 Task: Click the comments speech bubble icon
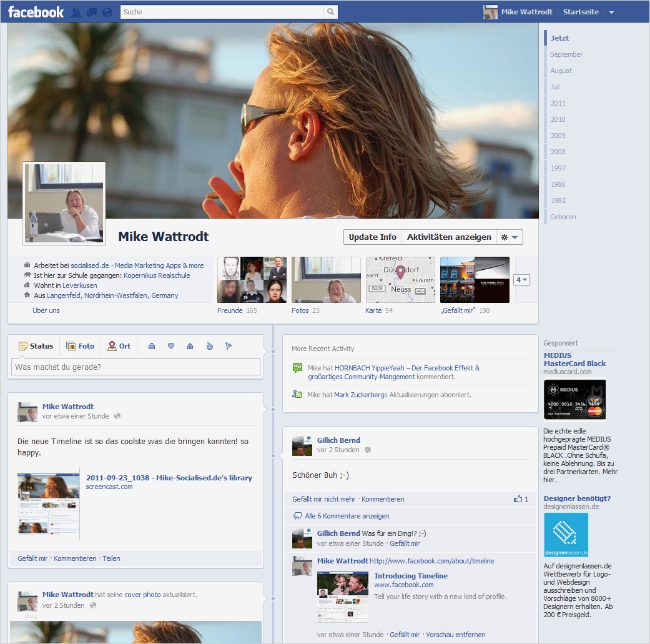click(297, 517)
